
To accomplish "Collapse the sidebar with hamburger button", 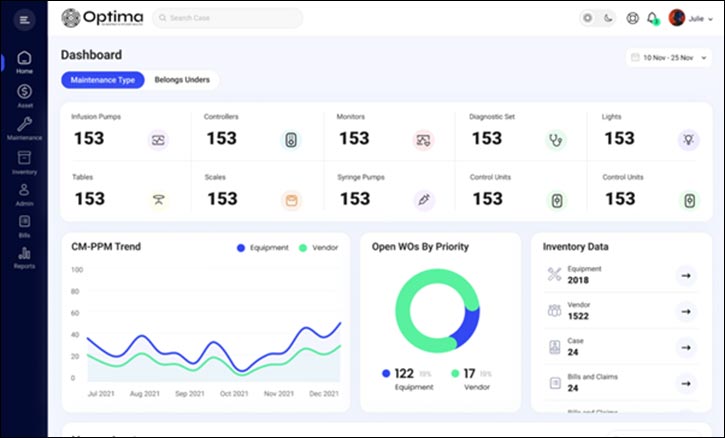I will click(x=25, y=19).
